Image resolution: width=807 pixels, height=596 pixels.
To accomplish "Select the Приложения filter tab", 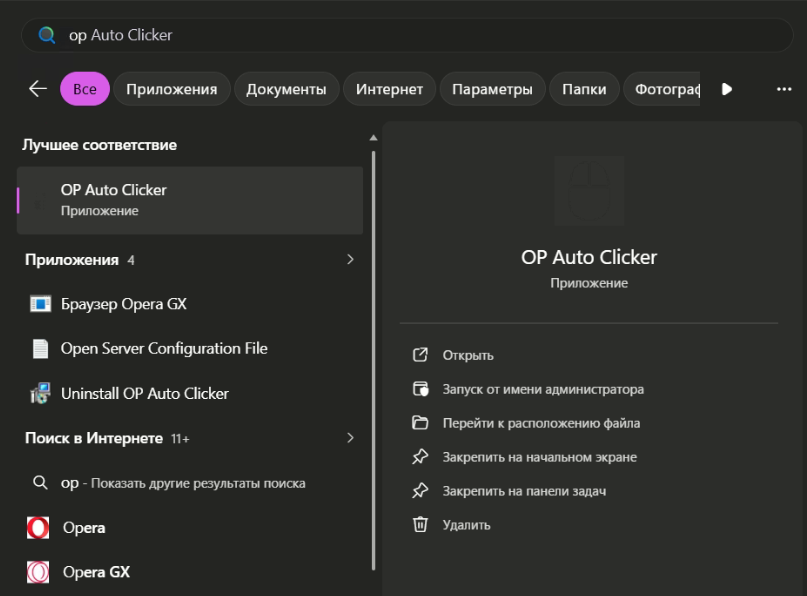I will point(171,89).
